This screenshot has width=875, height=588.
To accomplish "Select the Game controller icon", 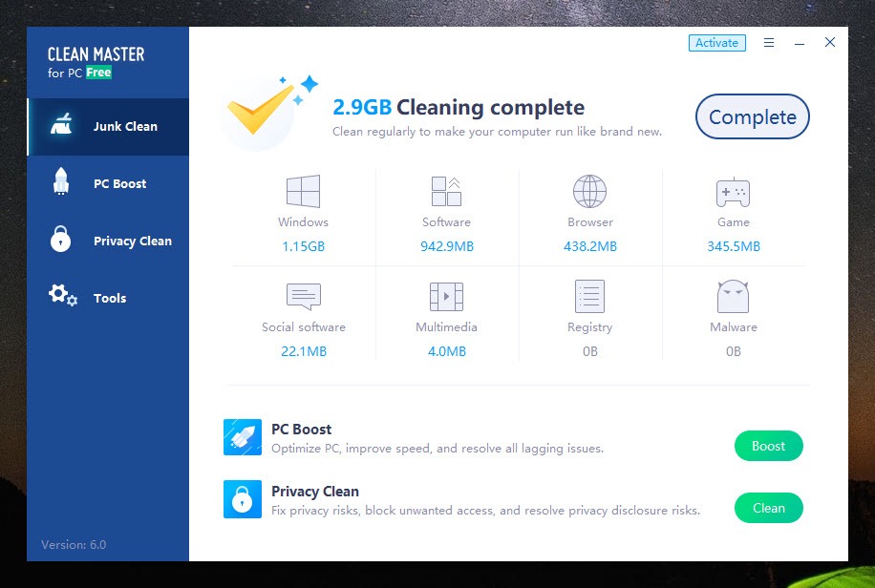I will [x=733, y=192].
